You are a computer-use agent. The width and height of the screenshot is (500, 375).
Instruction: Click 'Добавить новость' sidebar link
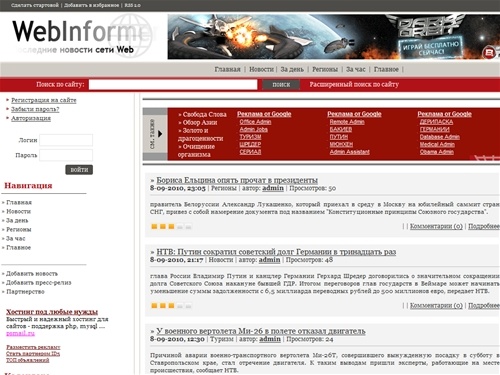(32, 274)
